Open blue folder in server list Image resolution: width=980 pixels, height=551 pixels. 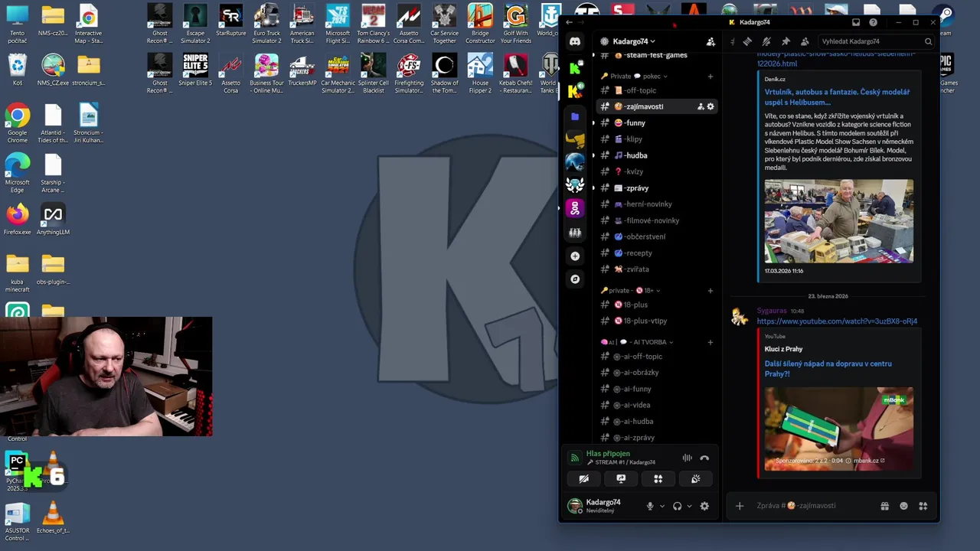point(575,116)
